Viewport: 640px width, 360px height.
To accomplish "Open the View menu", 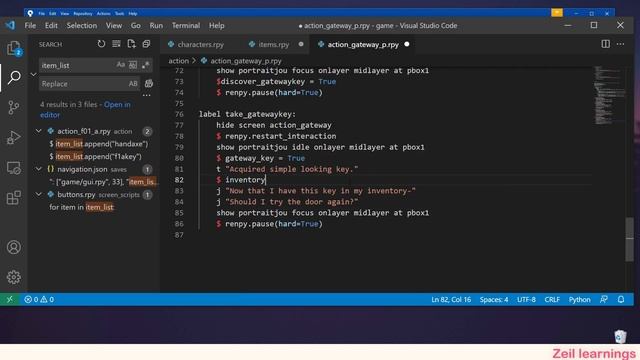I will coord(114,25).
